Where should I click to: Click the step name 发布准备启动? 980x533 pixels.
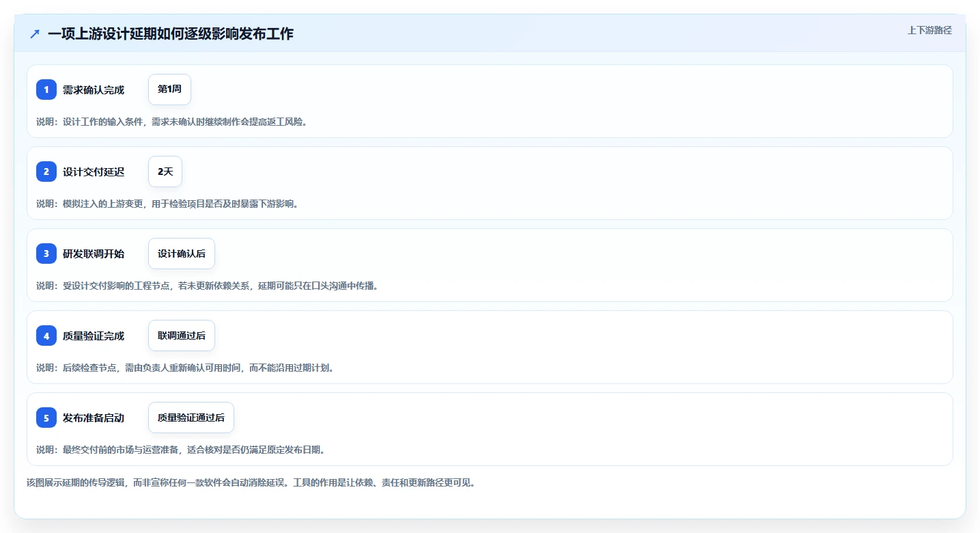click(94, 418)
